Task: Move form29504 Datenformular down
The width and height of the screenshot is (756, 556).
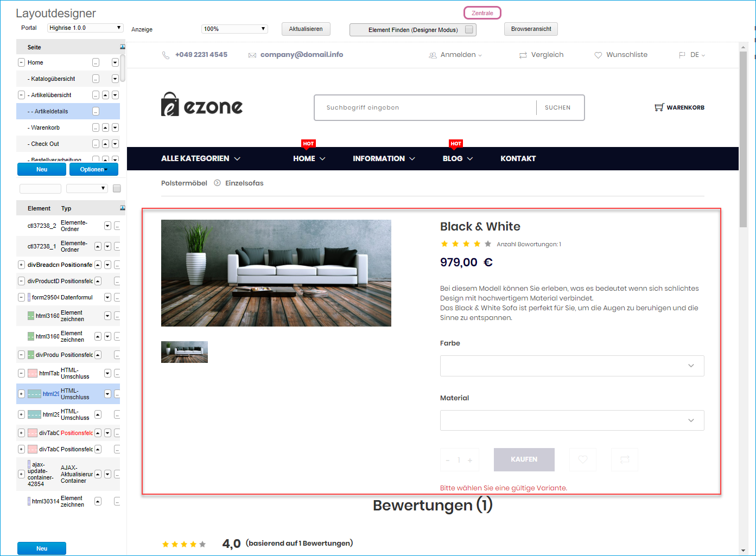Action: click(107, 297)
